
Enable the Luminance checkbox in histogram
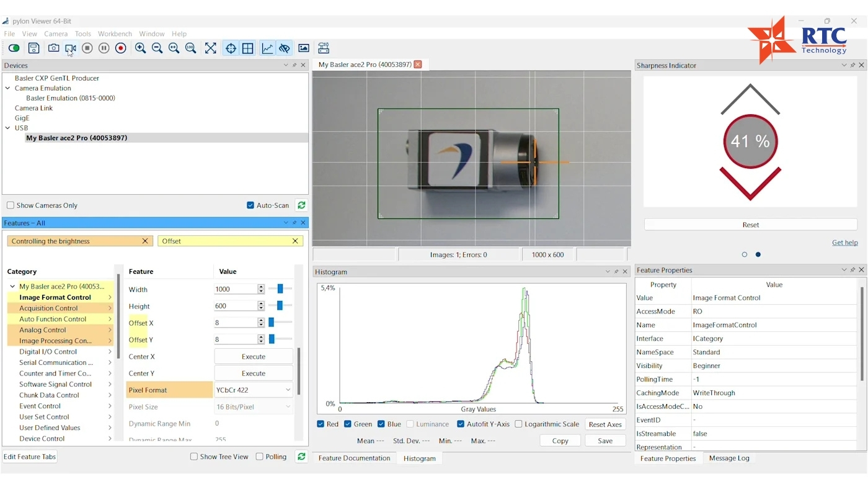point(410,424)
